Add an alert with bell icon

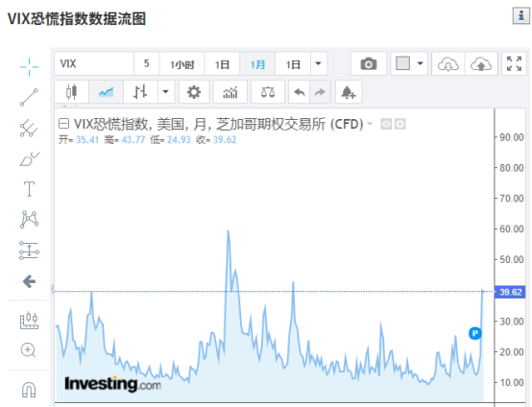coord(349,92)
